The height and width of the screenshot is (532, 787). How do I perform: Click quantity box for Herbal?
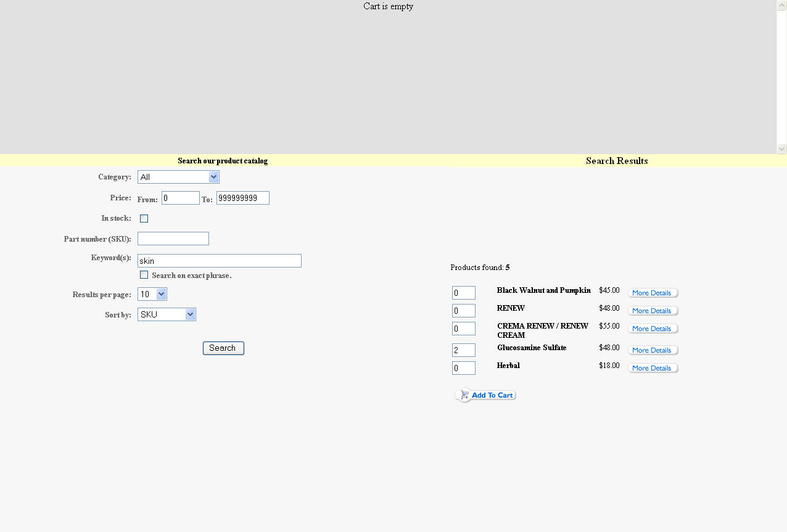pyautogui.click(x=463, y=368)
